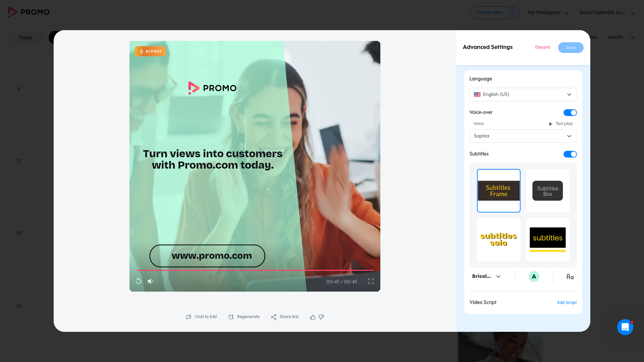Click Chat to Edit

pyautogui.click(x=202, y=317)
